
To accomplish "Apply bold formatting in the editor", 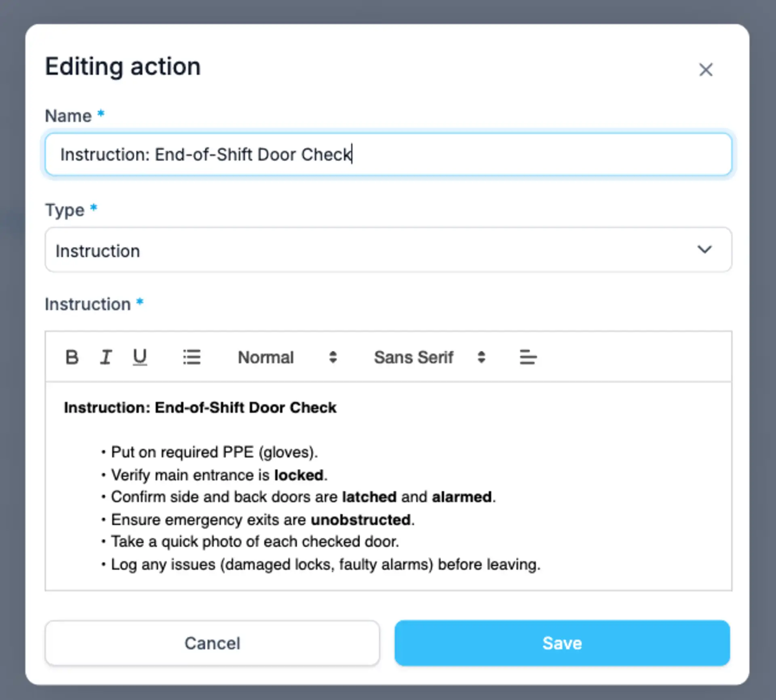I will 73,357.
